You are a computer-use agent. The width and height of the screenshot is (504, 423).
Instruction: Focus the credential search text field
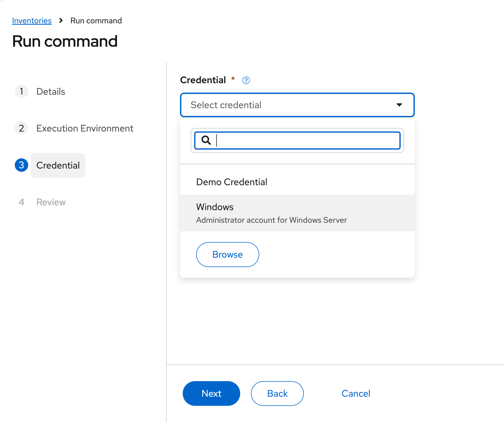click(306, 140)
